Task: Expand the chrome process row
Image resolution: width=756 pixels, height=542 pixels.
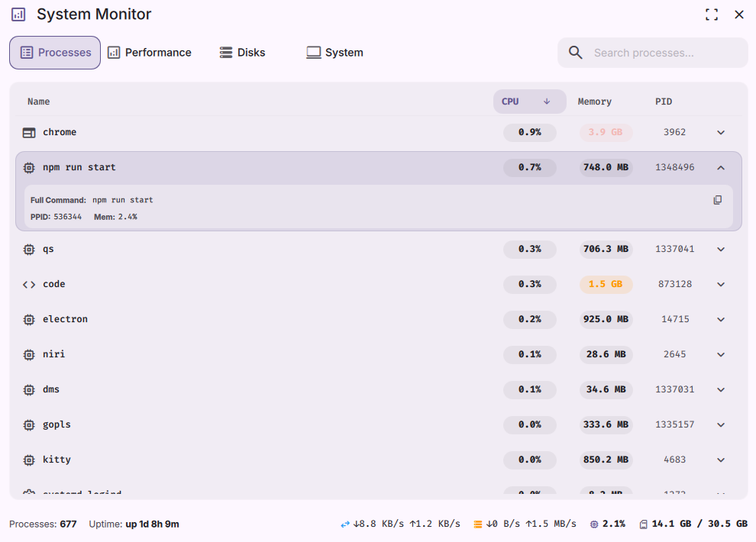Action: click(720, 133)
